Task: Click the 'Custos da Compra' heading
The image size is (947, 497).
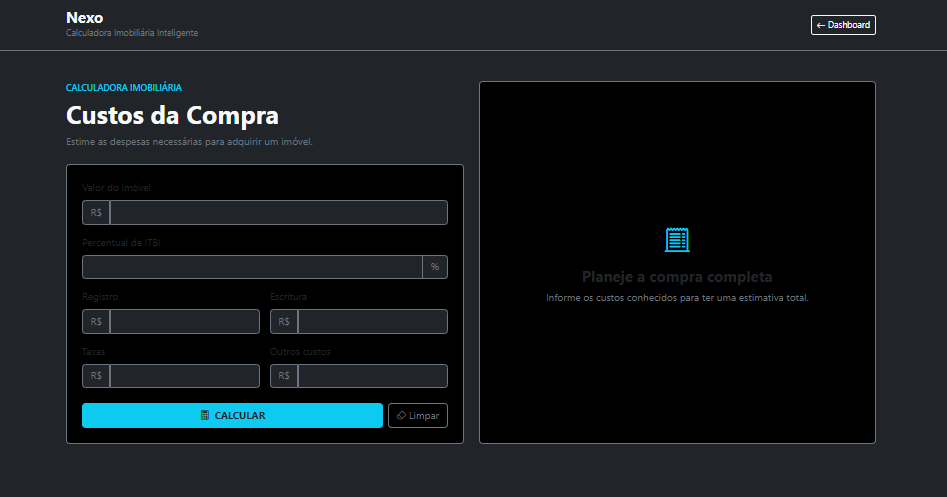Action: [x=172, y=115]
